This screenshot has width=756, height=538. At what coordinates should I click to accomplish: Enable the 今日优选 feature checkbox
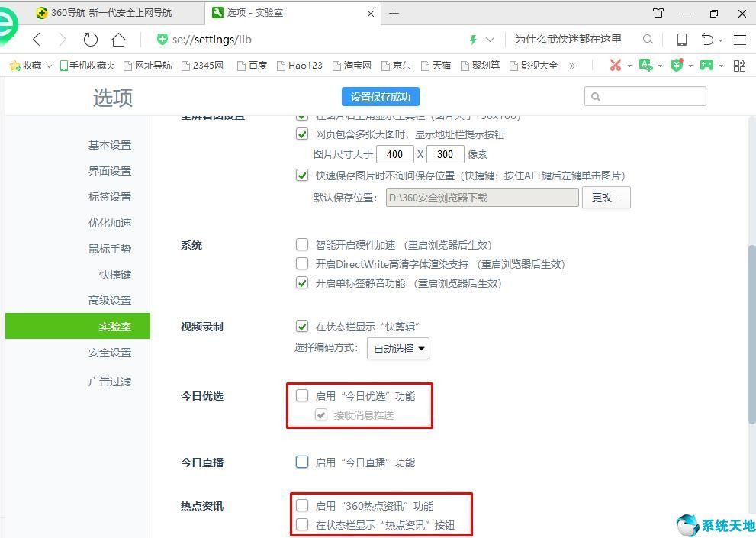(x=302, y=395)
